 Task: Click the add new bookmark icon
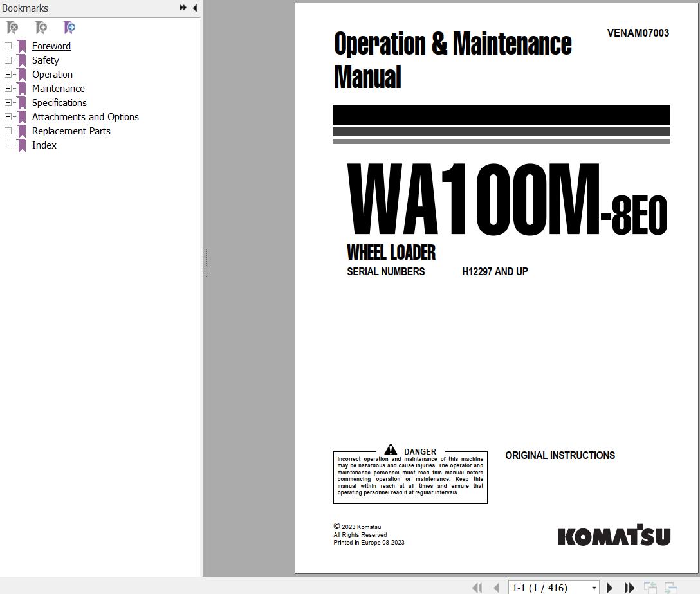tap(41, 28)
